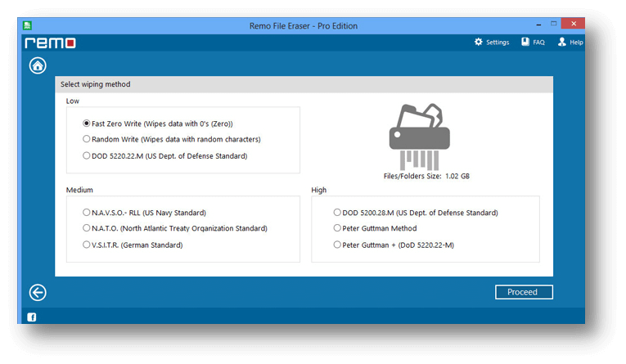
Task: Click the Proceed button
Action: (x=524, y=292)
